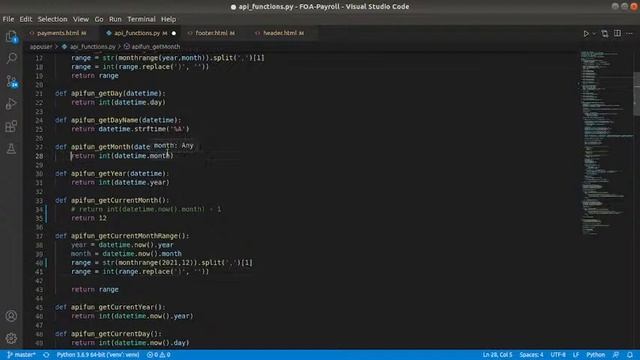Open Source Control view icon
This screenshot has height=360, width=640.
click(x=11, y=81)
